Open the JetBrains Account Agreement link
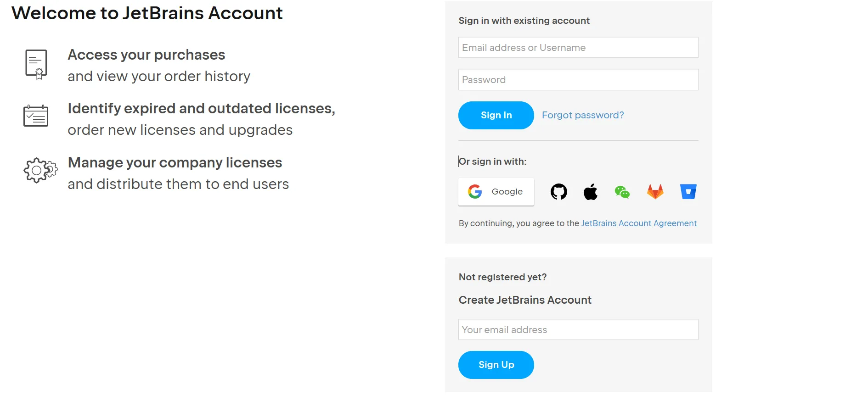868x406 pixels. click(638, 223)
